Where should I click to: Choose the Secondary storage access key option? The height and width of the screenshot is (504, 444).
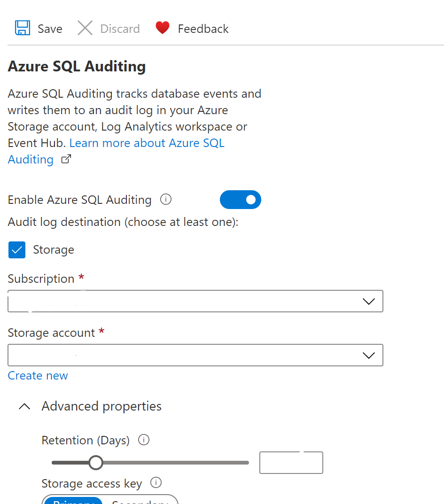[140, 501]
